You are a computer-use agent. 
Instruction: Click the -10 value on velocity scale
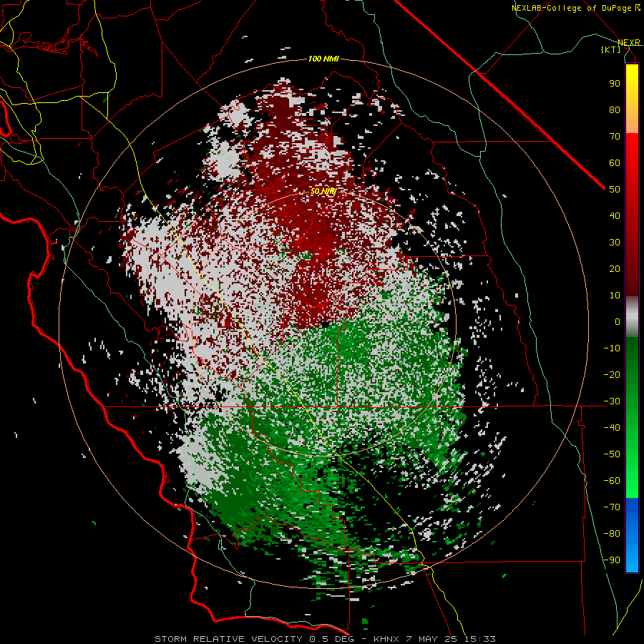coord(612,348)
